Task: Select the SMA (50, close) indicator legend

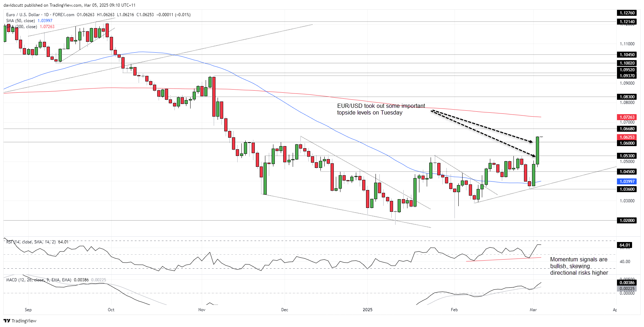Action: coord(29,21)
